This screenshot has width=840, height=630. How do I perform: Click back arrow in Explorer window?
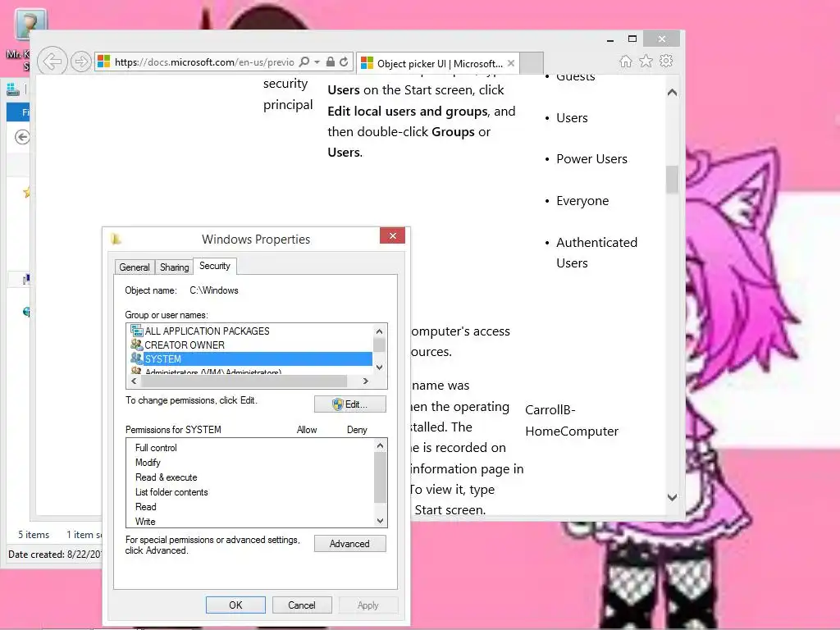coord(22,137)
